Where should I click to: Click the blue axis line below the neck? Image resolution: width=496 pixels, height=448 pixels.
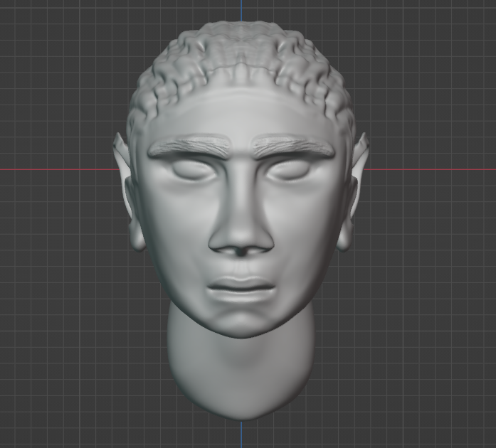click(241, 434)
